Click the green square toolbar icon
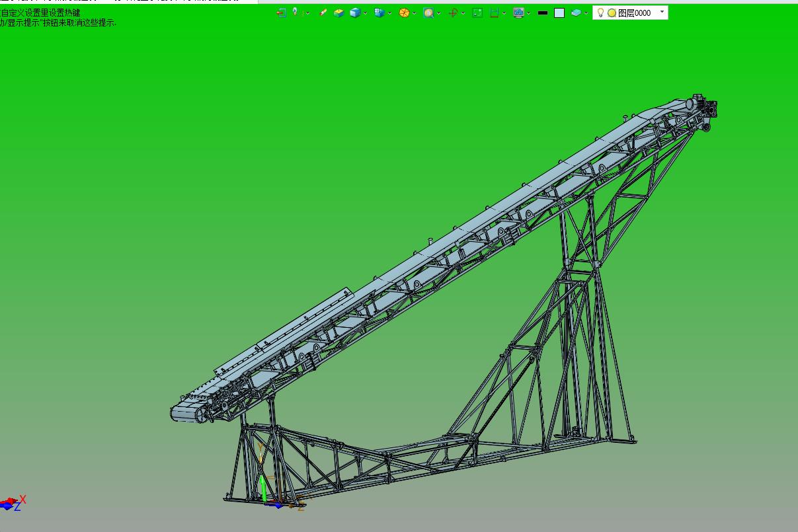 click(x=477, y=13)
